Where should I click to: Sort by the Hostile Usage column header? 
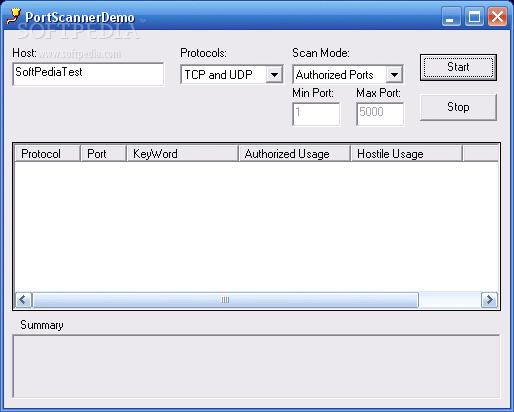coord(406,154)
